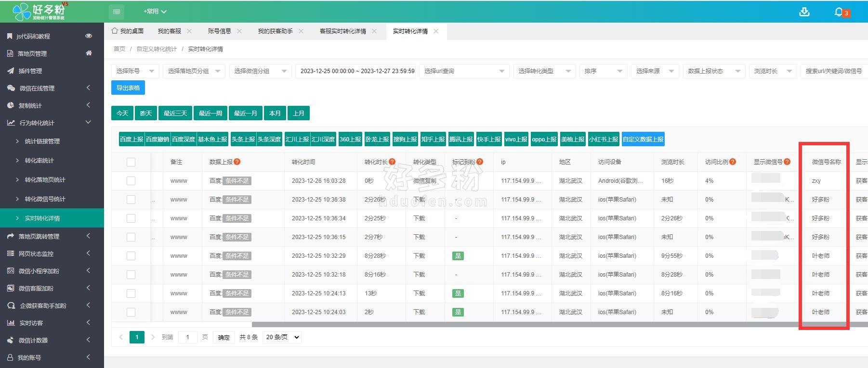Close the 客服实时转化详情 tab

click(x=374, y=31)
